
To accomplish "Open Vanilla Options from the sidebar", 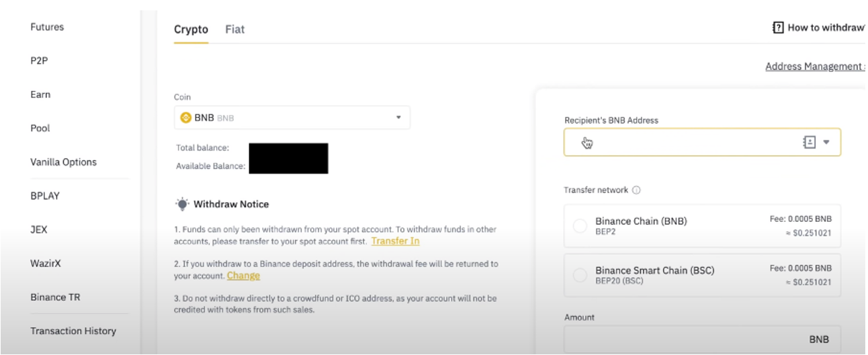I will click(63, 162).
